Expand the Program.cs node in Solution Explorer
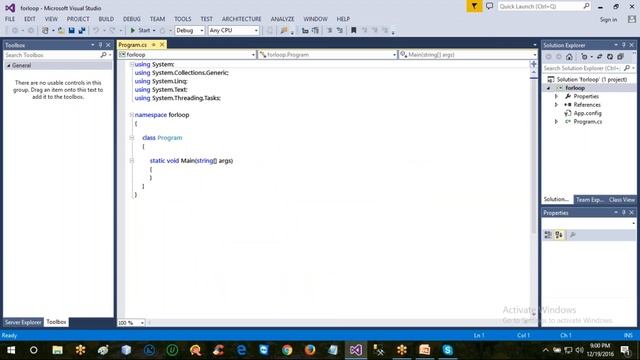Image resolution: width=640 pixels, height=360 pixels. 556,122
